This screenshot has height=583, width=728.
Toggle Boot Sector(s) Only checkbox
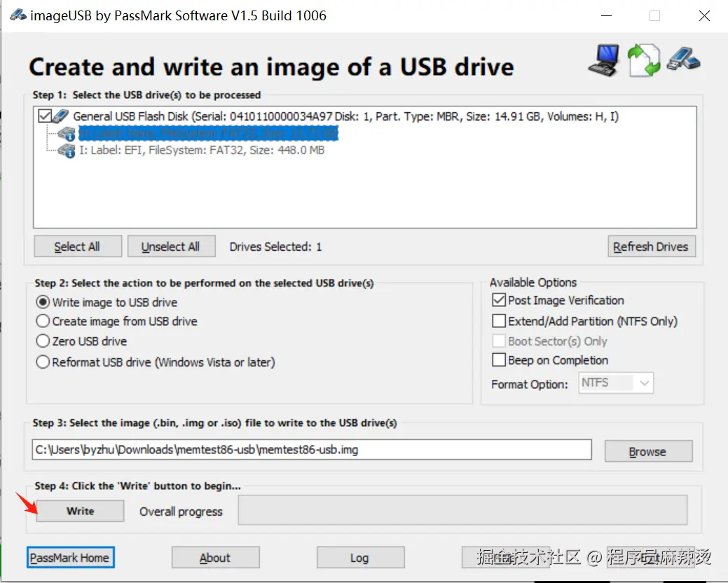click(499, 341)
